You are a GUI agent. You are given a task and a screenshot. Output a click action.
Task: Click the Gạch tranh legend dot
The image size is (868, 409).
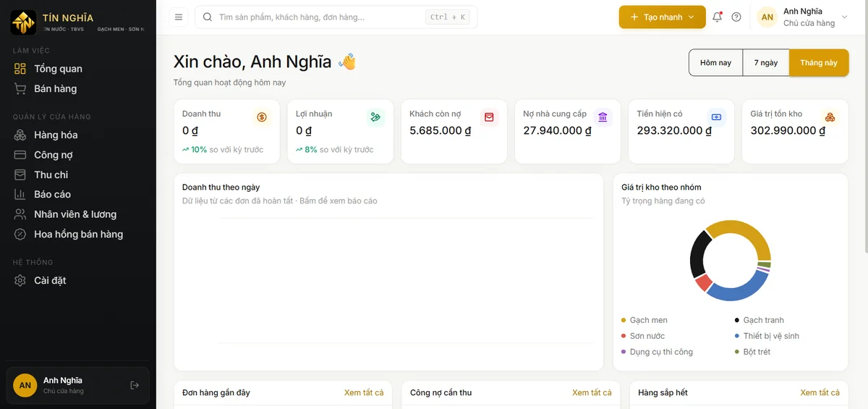pyautogui.click(x=737, y=320)
